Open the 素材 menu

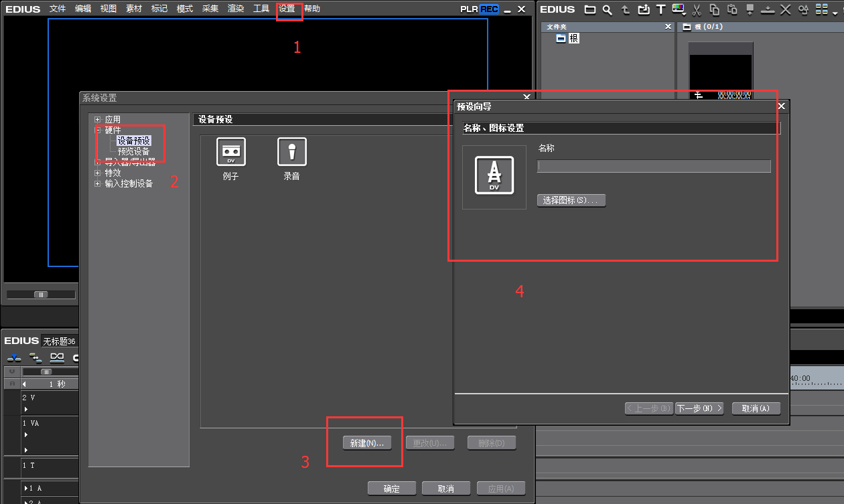pos(134,9)
